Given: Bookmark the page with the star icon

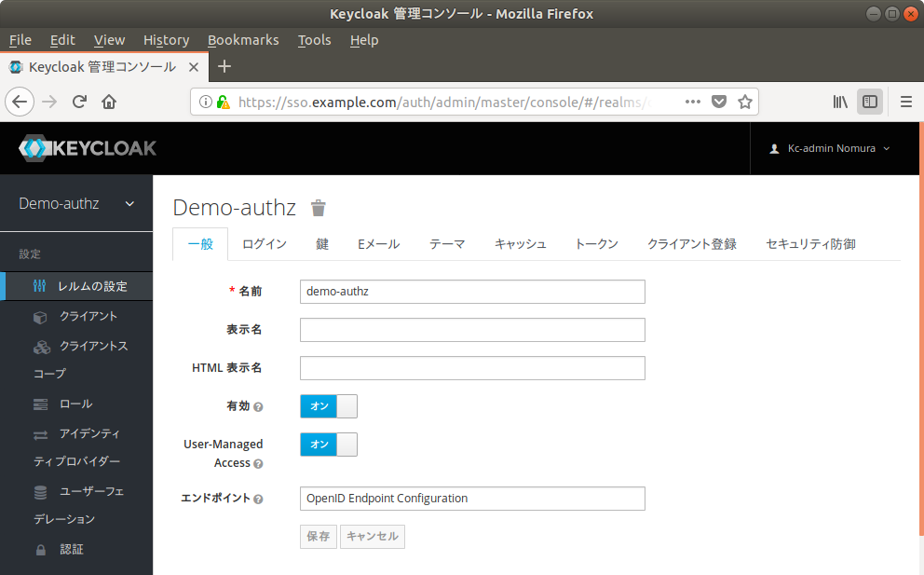Looking at the screenshot, I should 745,102.
